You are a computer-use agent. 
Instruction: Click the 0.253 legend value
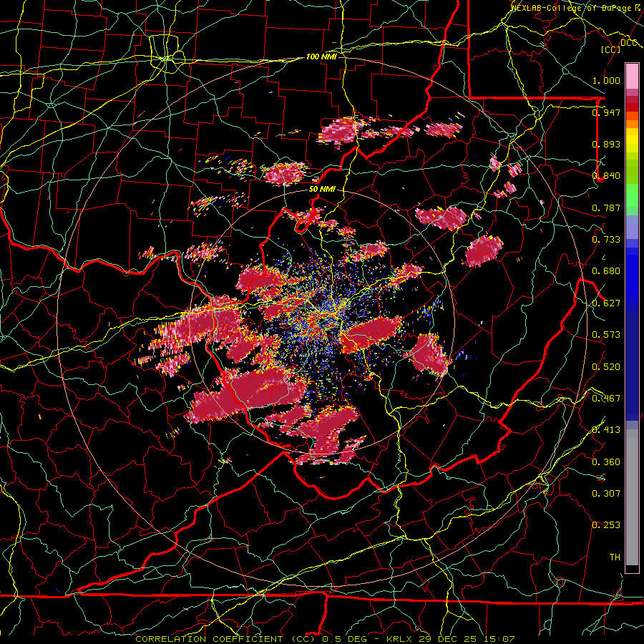[606, 525]
